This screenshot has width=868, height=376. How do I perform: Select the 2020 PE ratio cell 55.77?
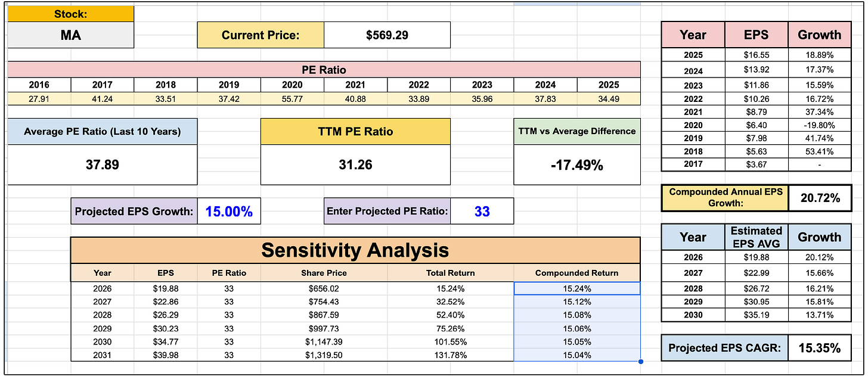tap(292, 98)
